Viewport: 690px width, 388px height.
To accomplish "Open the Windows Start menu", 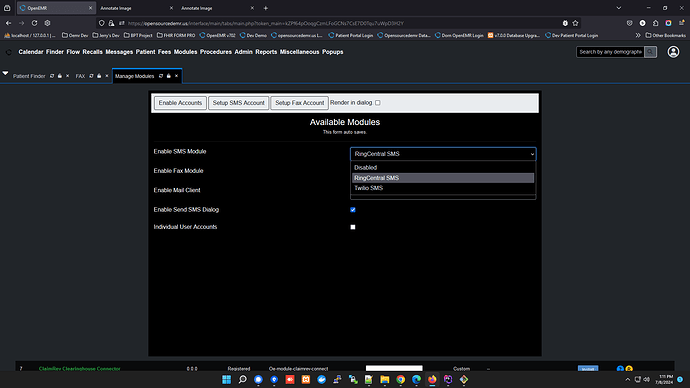I will [x=227, y=379].
